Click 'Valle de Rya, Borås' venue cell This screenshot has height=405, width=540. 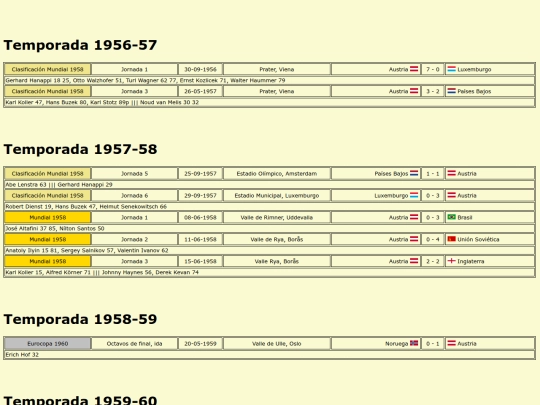click(277, 239)
